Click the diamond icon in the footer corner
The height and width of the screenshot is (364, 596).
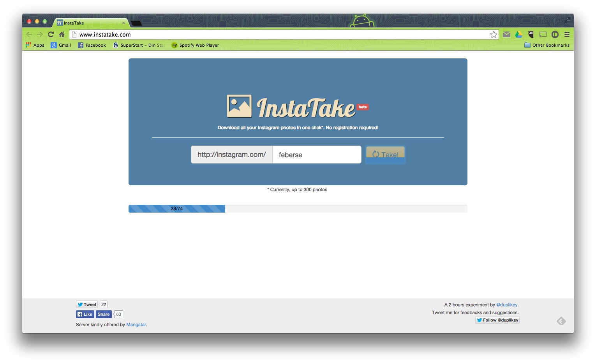(561, 321)
